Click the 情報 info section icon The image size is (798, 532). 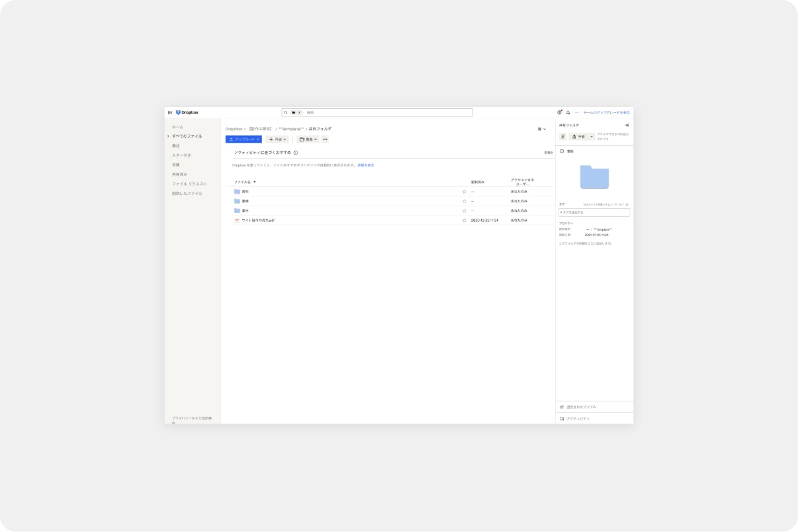[562, 151]
